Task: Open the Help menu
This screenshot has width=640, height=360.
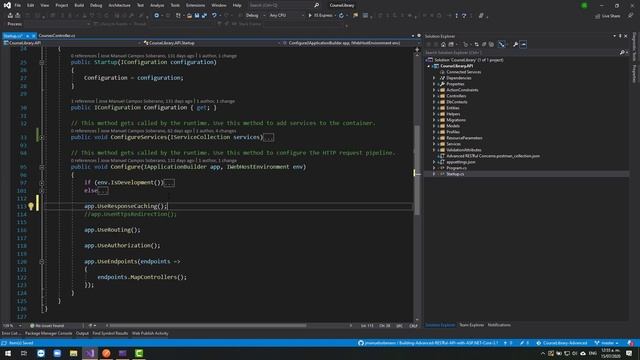Action: click(237, 5)
